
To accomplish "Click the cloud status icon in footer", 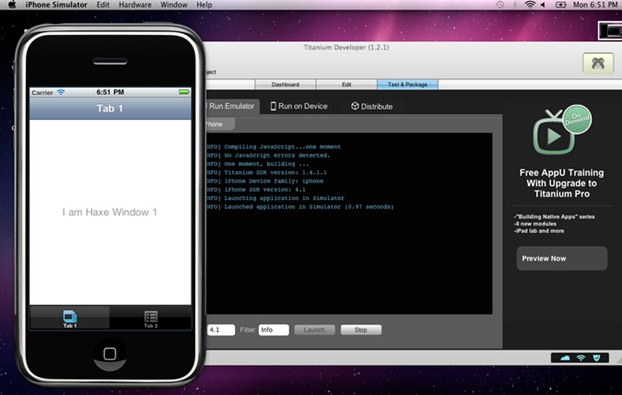I will pyautogui.click(x=565, y=358).
